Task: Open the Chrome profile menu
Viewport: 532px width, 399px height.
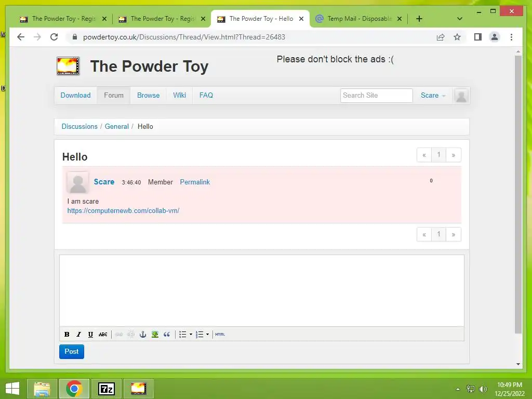Action: [495, 37]
